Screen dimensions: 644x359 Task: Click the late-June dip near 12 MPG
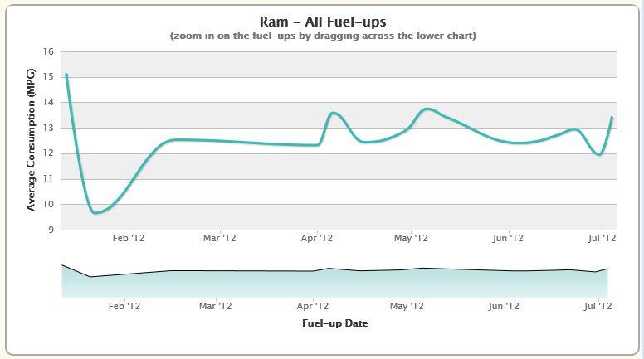600,155
